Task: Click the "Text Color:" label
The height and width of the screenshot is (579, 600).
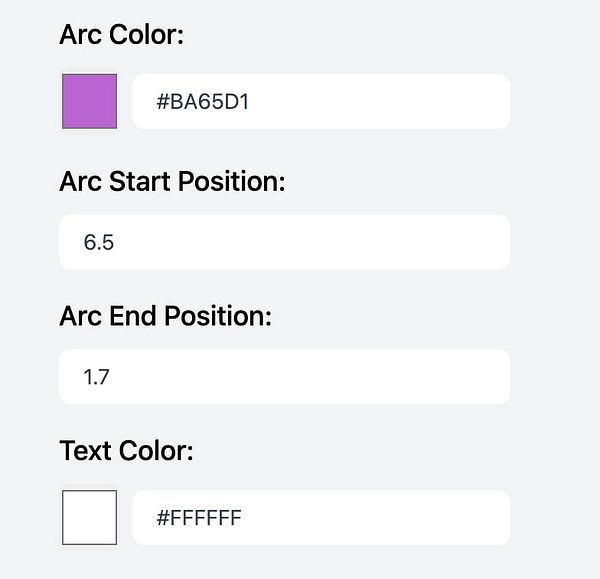Action: pos(126,451)
